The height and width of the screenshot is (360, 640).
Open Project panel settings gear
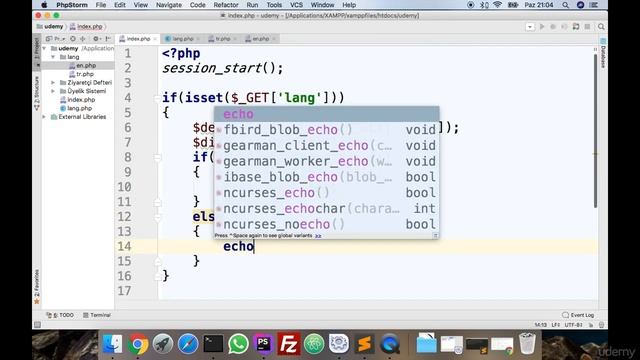point(96,39)
